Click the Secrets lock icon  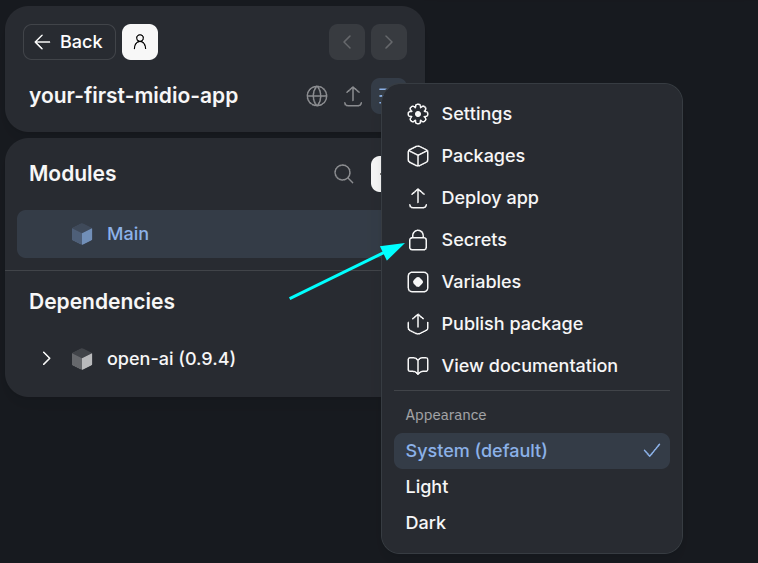click(x=418, y=240)
